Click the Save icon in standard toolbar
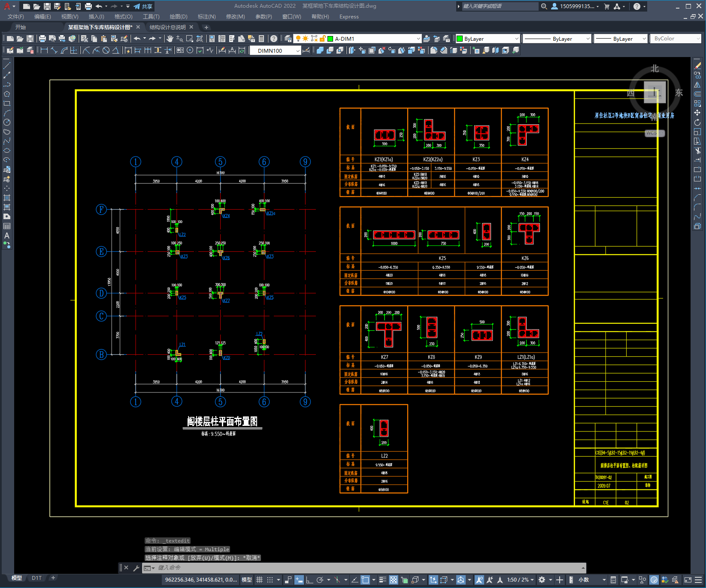The height and width of the screenshot is (588, 706). click(x=30, y=39)
